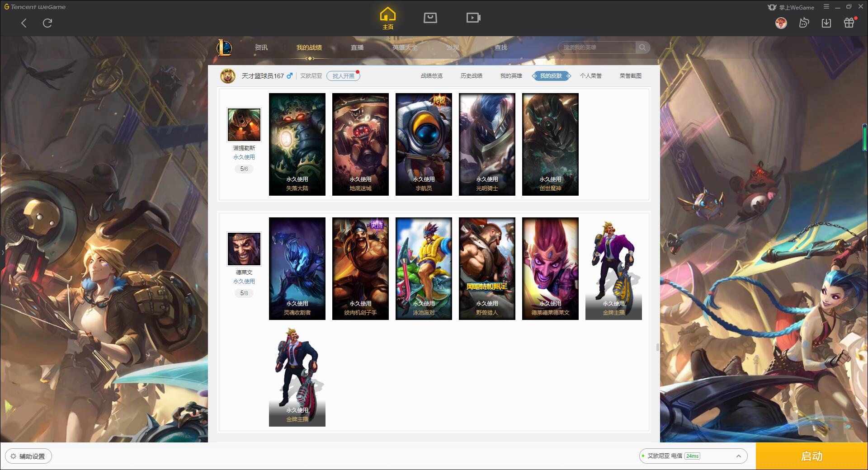The height and width of the screenshot is (470, 868).
Task: Click the 天才篮球员167 player name
Action: coord(263,76)
